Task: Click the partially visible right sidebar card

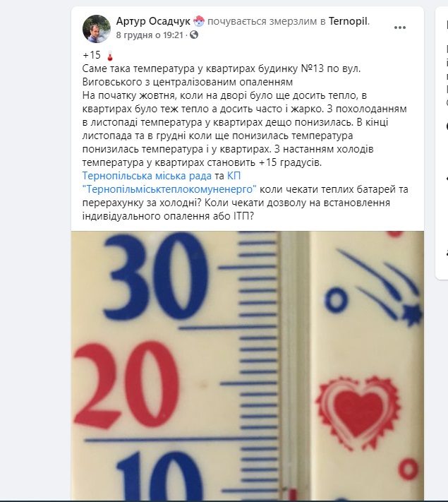Action: click(x=442, y=143)
